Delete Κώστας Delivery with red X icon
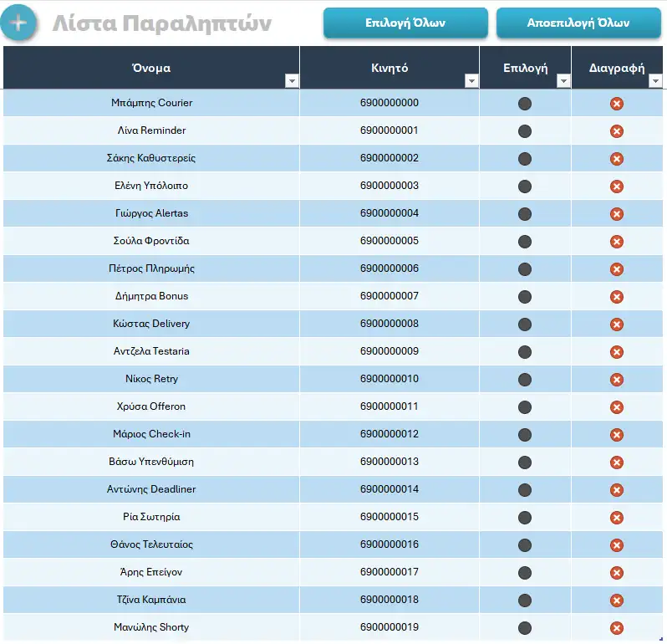This screenshot has width=667, height=644. (x=616, y=325)
